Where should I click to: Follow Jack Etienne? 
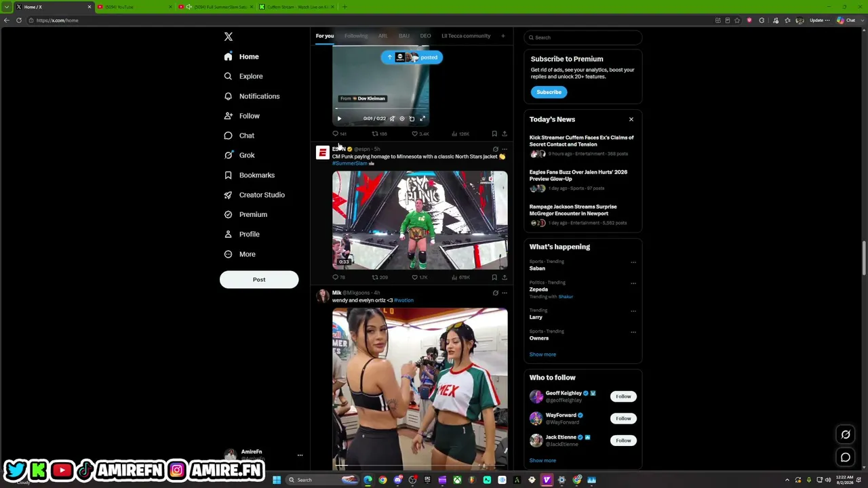coord(623,441)
